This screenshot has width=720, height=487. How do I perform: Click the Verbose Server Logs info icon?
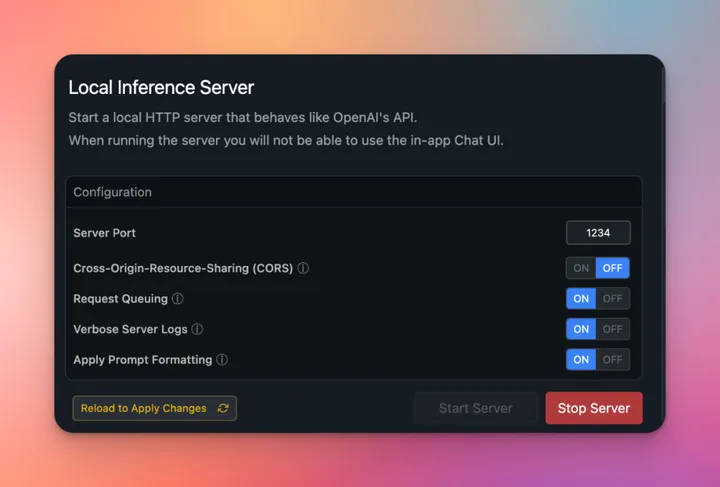(197, 329)
